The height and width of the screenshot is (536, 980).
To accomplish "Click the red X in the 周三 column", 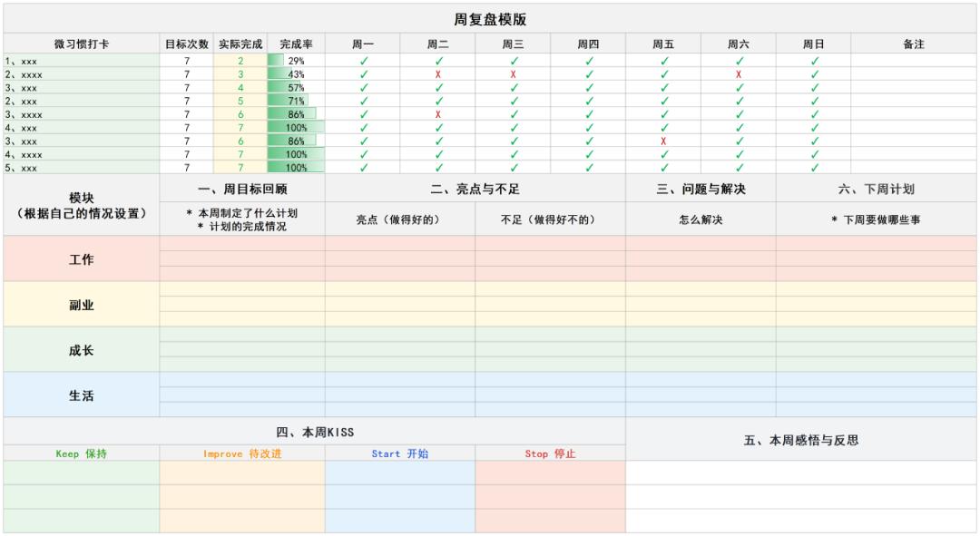I will point(513,74).
